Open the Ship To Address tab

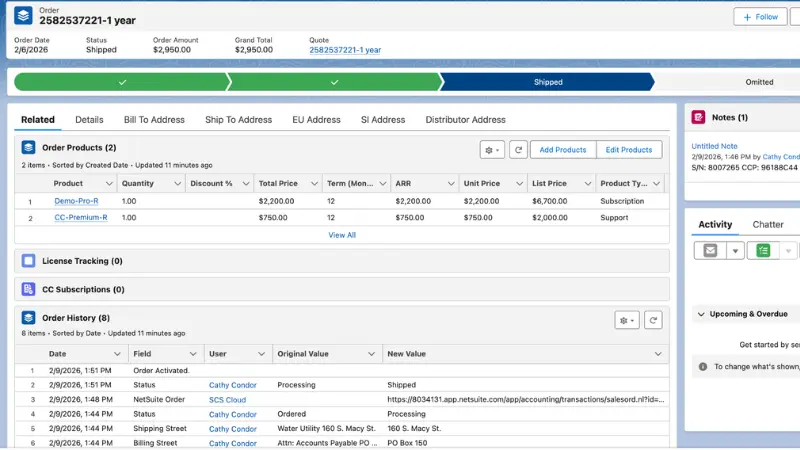pyautogui.click(x=238, y=119)
